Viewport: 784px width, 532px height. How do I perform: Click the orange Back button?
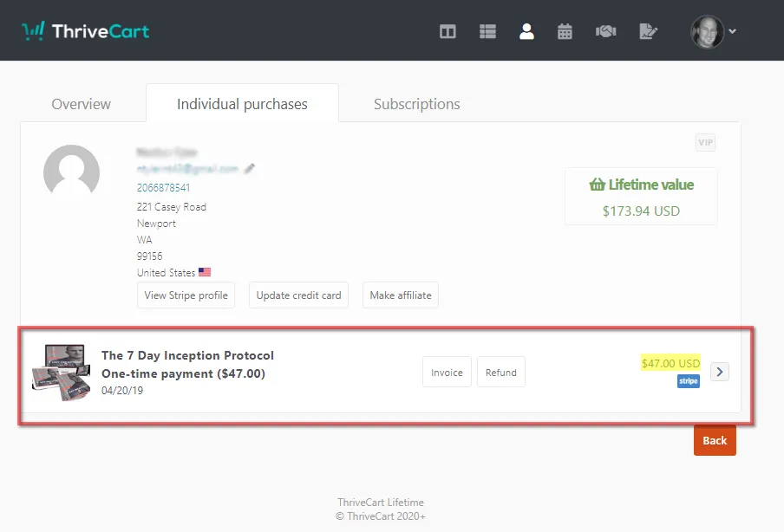click(x=715, y=440)
